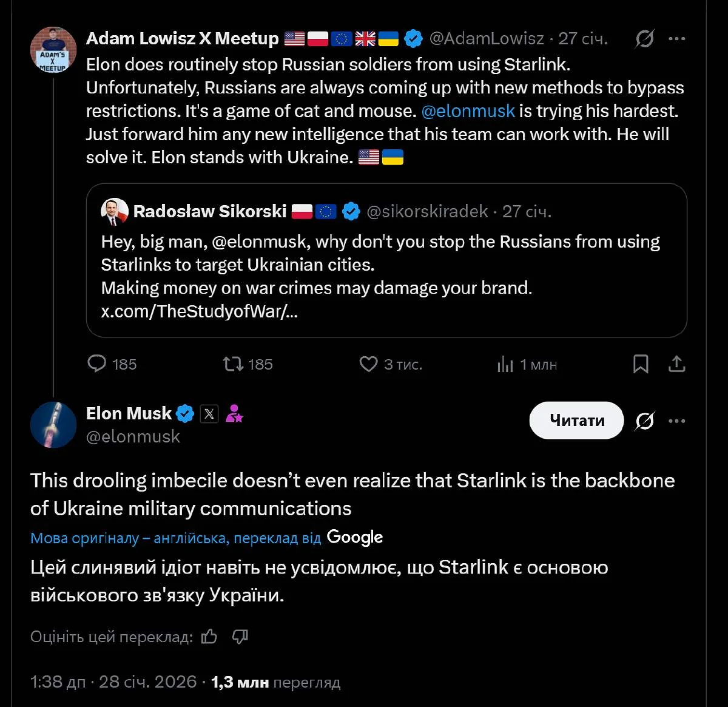This screenshot has width=728, height=707.
Task: Click the Grok icon on Adam's post
Action: tap(644, 39)
